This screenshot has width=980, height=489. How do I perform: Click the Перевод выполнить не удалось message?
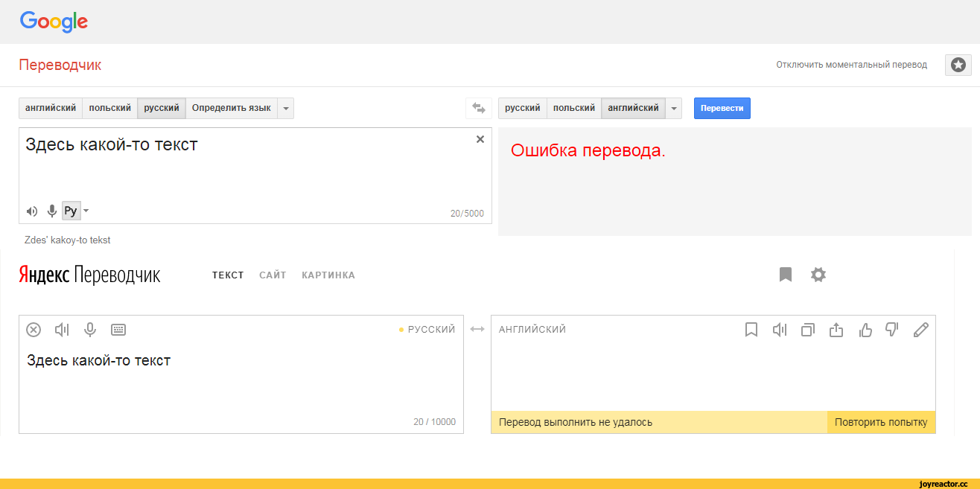tap(576, 423)
